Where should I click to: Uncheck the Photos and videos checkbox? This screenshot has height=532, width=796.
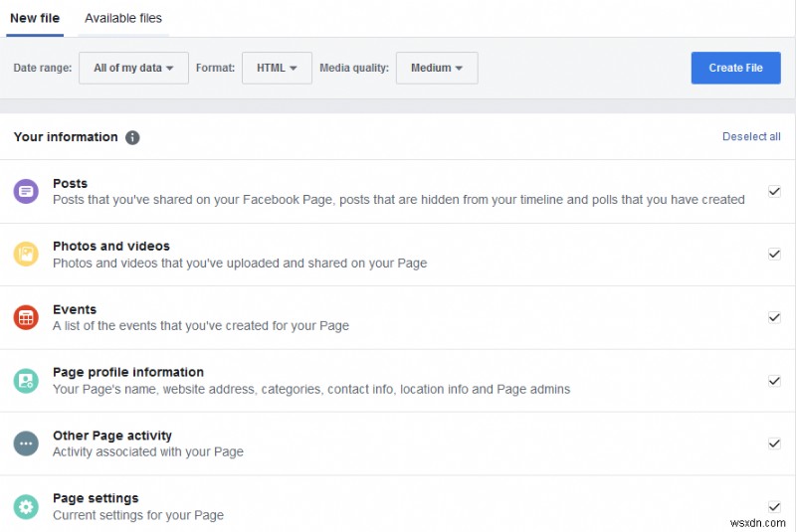774,254
